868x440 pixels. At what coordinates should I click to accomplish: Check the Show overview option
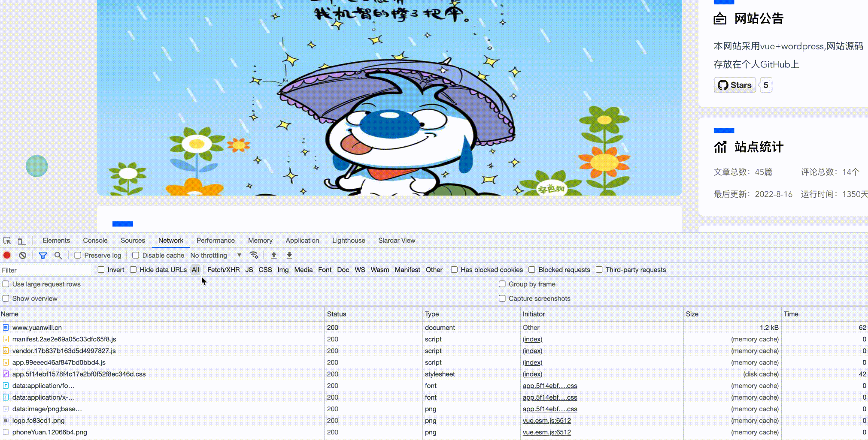click(6, 298)
